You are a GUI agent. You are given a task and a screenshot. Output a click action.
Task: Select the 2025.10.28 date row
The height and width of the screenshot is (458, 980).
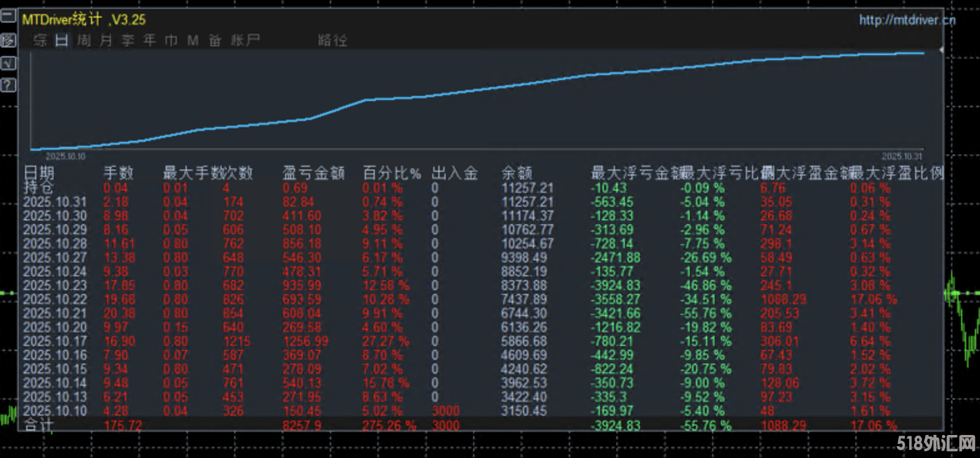coord(55,243)
